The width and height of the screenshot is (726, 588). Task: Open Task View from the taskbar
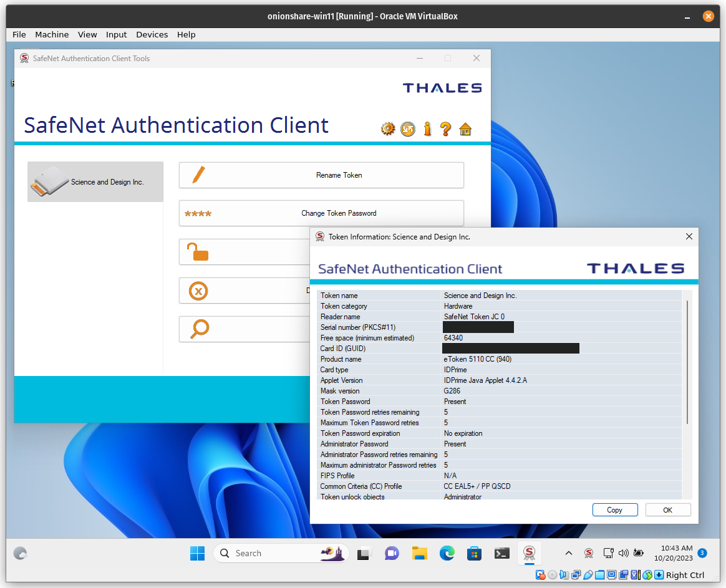(364, 553)
